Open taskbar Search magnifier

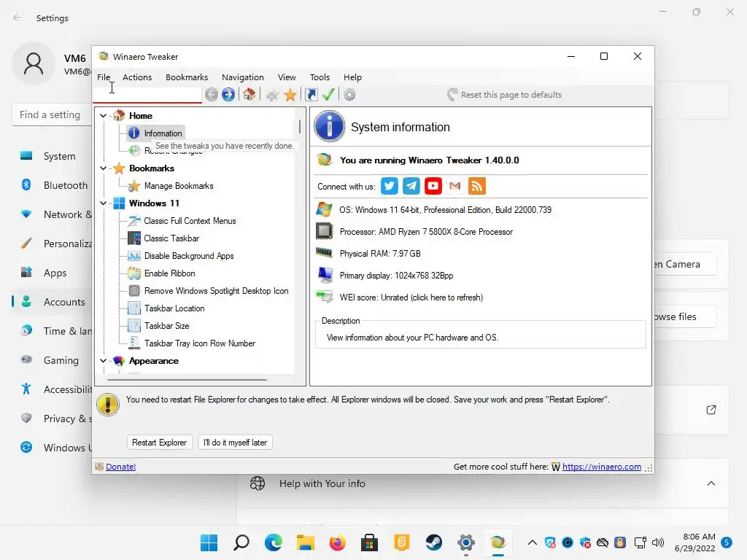coord(241,542)
